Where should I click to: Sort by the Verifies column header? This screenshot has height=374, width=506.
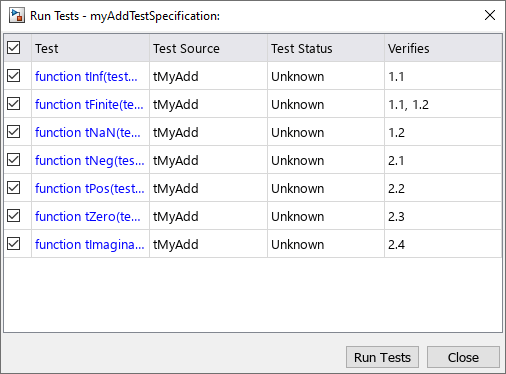(443, 48)
